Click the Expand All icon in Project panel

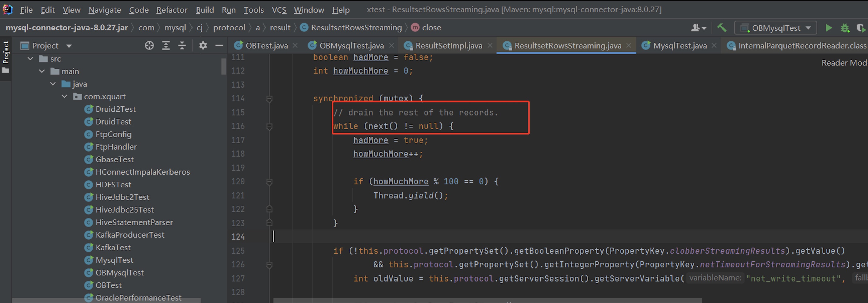[x=166, y=46]
